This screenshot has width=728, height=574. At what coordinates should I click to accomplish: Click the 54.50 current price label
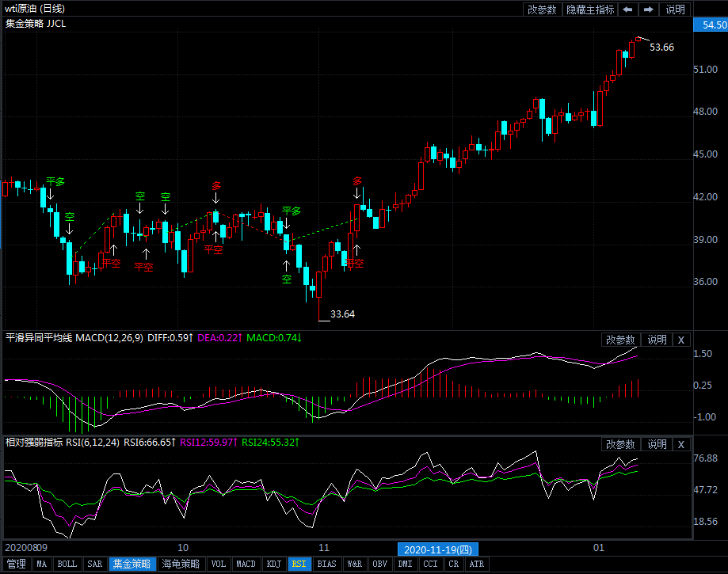[710, 25]
